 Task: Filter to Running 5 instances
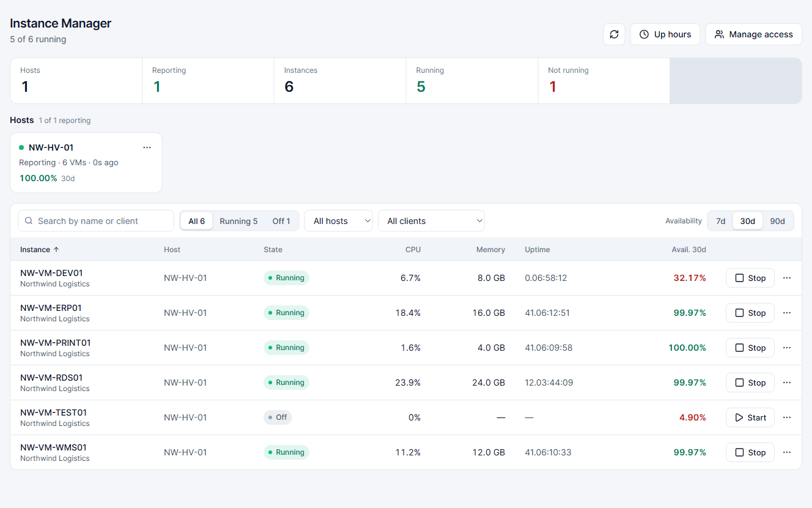pos(238,221)
